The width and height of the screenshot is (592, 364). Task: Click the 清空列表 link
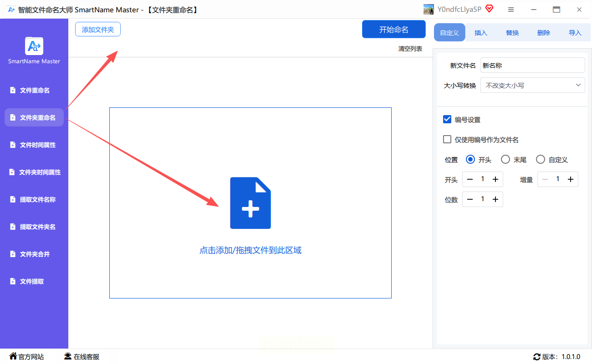(410, 49)
